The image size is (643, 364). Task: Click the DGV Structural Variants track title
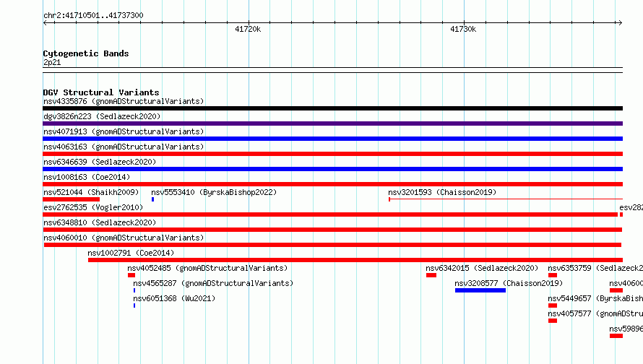click(101, 92)
